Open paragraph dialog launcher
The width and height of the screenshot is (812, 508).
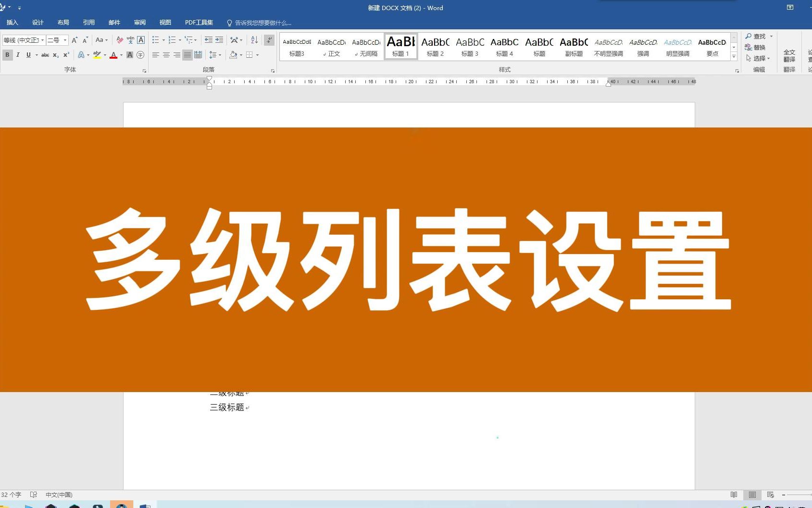click(x=273, y=71)
